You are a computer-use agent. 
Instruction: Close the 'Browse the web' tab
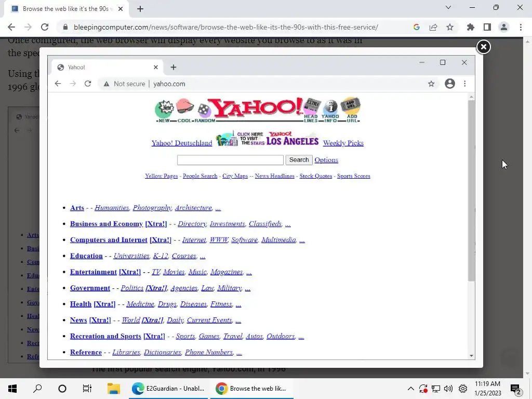[x=121, y=9]
